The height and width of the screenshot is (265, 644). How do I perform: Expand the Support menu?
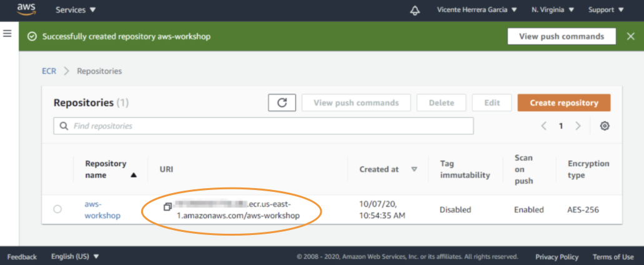coord(607,10)
